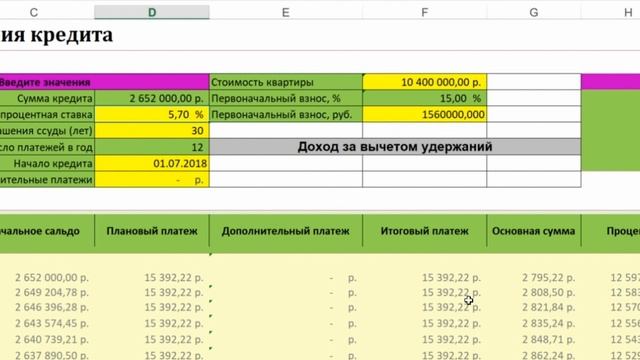Click 'Дополнительный платеж' column header

point(286,231)
